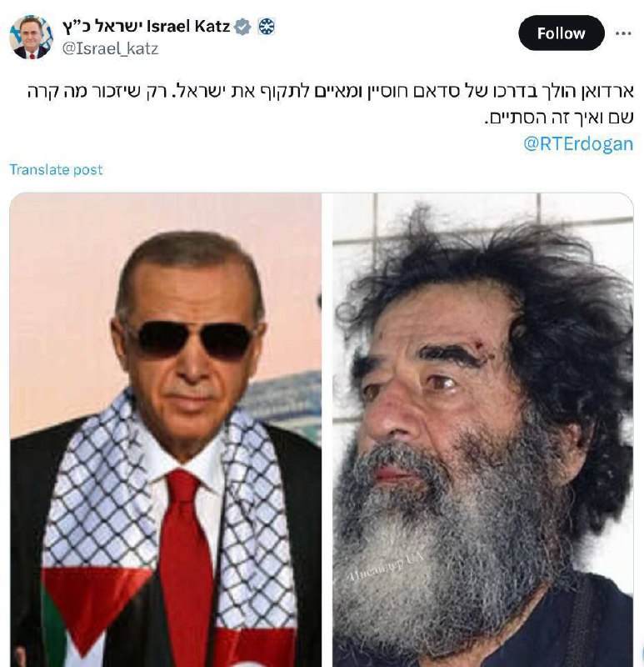Screen dimensions: 644x667
Task: Click the square affiliation badge beside the name
Action: tap(267, 27)
